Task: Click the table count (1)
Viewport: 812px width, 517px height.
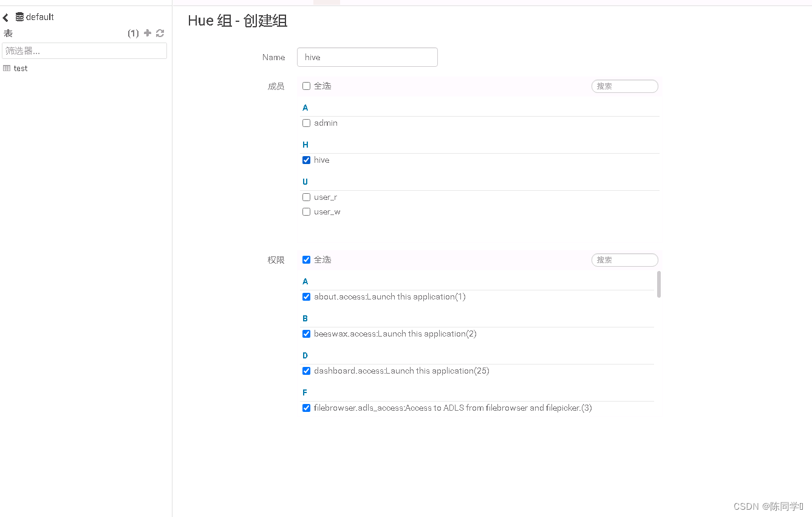Action: pos(133,33)
